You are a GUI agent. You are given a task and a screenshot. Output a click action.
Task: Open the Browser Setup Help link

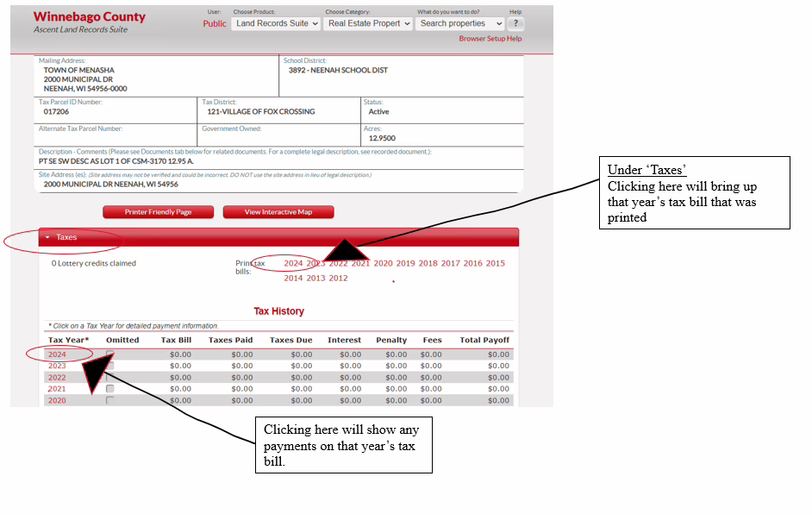tap(490, 39)
